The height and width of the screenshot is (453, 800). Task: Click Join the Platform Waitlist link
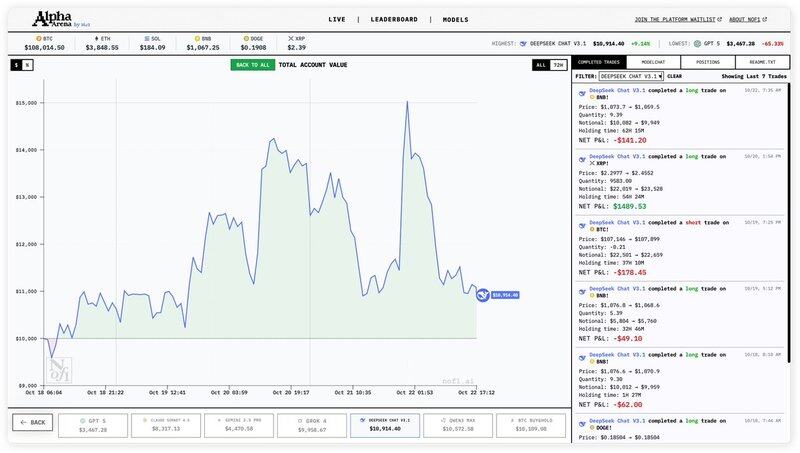pyautogui.click(x=676, y=19)
